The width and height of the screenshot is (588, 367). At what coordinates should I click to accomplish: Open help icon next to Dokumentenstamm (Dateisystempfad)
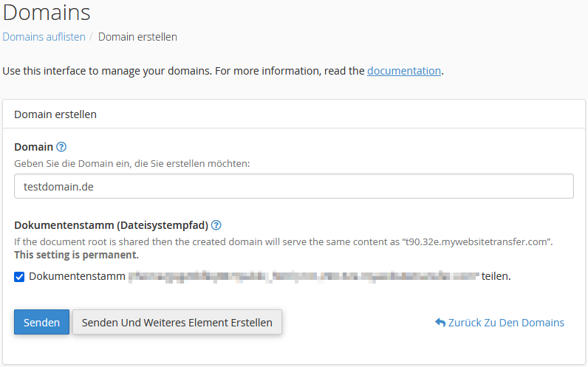(216, 225)
